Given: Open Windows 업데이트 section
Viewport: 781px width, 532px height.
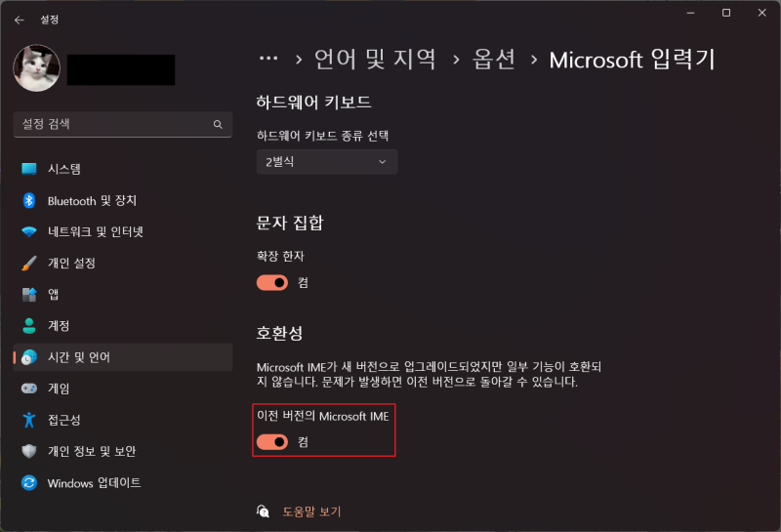Looking at the screenshot, I should (x=123, y=482).
